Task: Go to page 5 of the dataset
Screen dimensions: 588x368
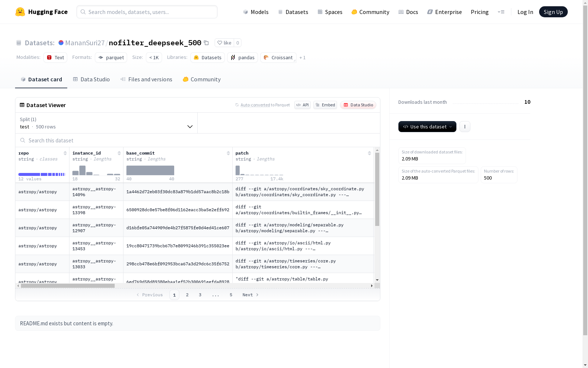Action: point(231,295)
